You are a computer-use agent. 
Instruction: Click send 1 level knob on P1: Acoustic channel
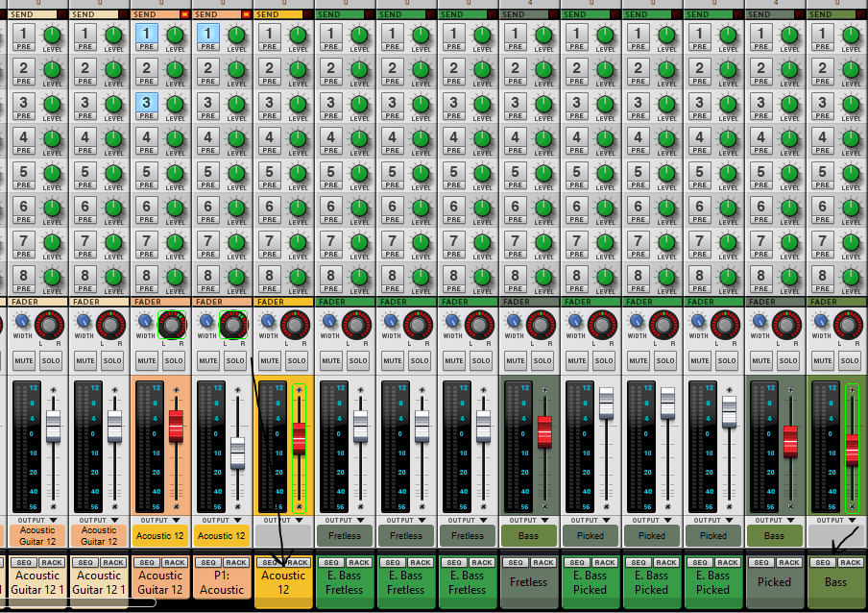[237, 36]
